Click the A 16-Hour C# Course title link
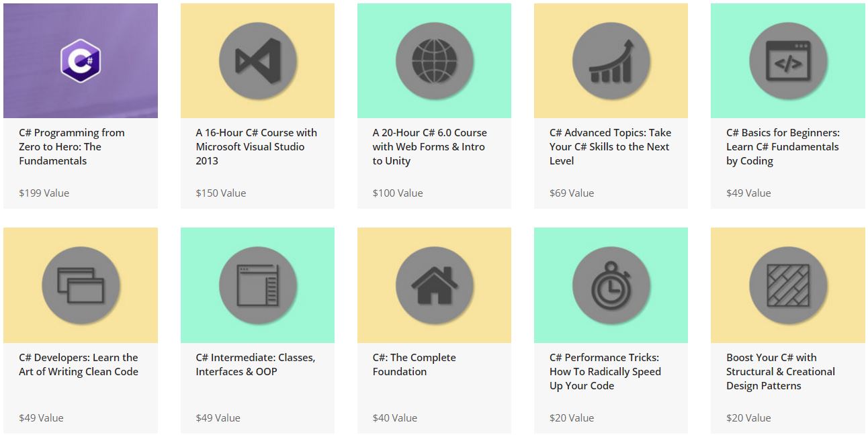The image size is (868, 441). (x=251, y=146)
